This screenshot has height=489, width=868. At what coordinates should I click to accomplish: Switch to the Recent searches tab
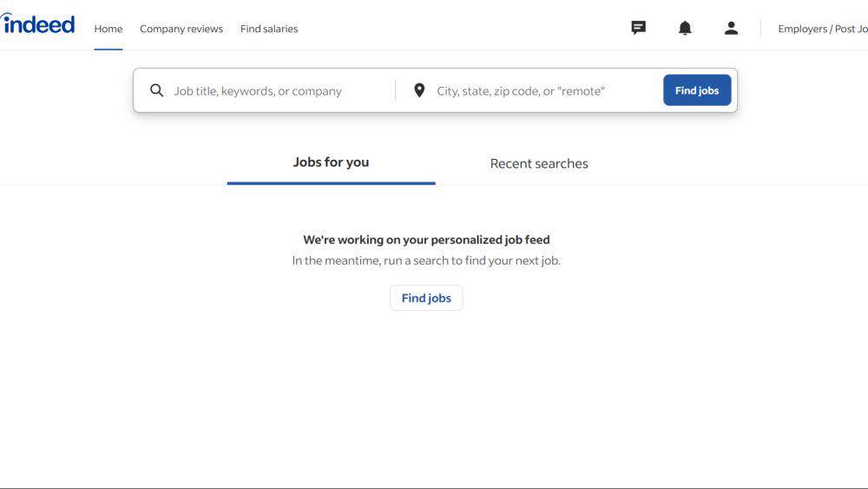coord(539,163)
